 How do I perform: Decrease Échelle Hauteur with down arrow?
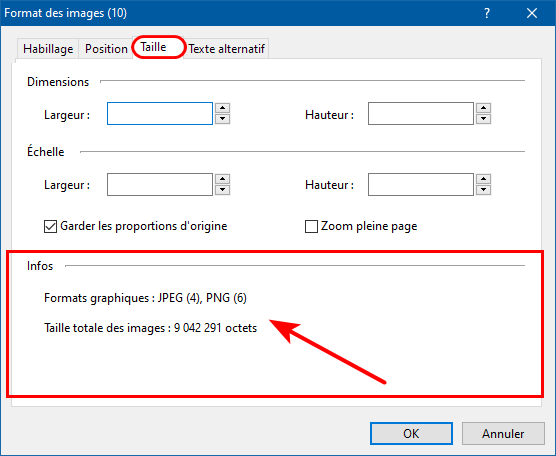483,190
